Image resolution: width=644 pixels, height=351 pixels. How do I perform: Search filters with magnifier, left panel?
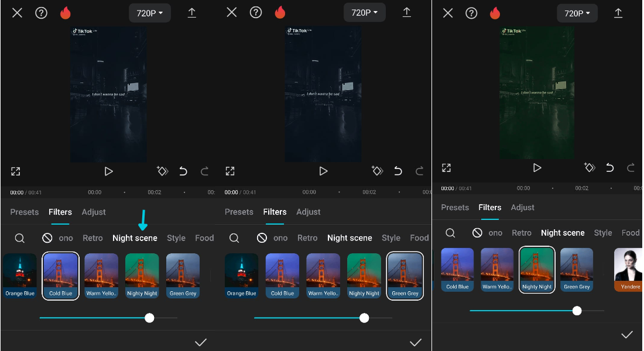[x=20, y=238]
